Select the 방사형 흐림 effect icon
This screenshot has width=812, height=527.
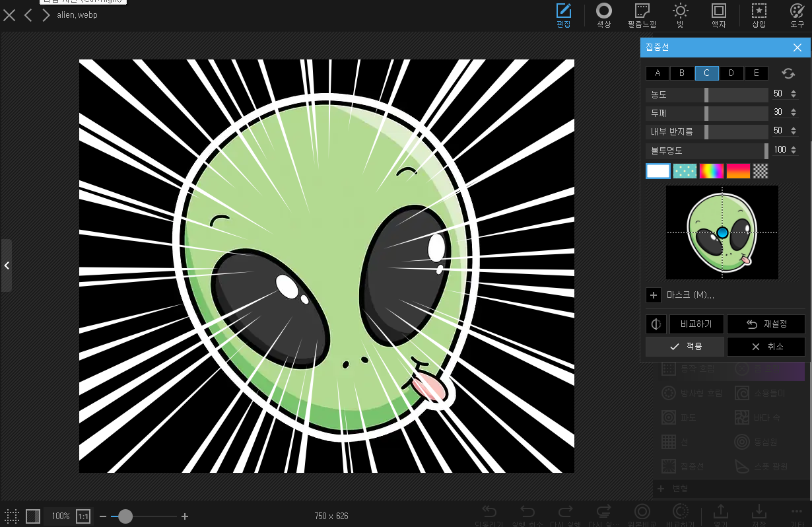pos(669,393)
